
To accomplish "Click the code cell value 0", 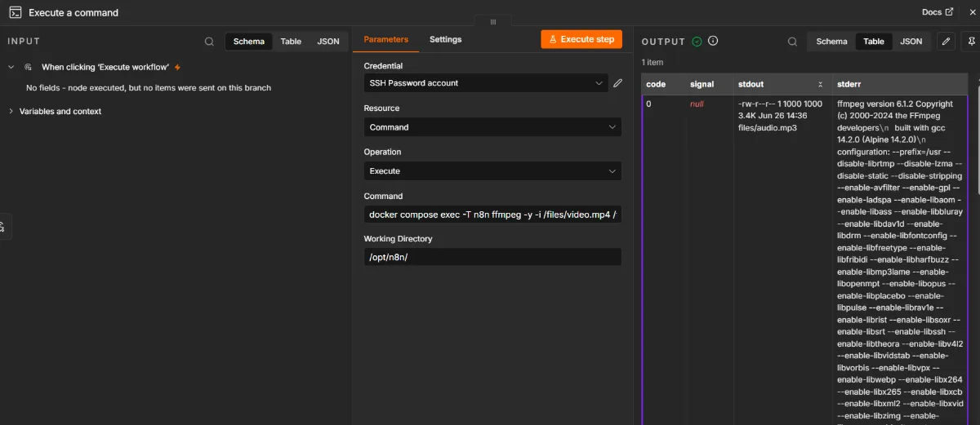I will tap(648, 104).
